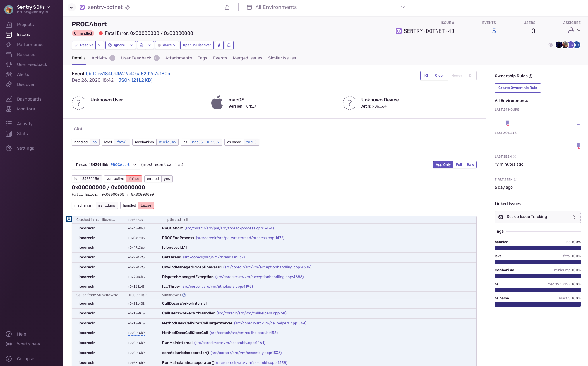588x366 pixels.
Task: Open the JSON (211.2 KB) link
Action: pyautogui.click(x=135, y=80)
